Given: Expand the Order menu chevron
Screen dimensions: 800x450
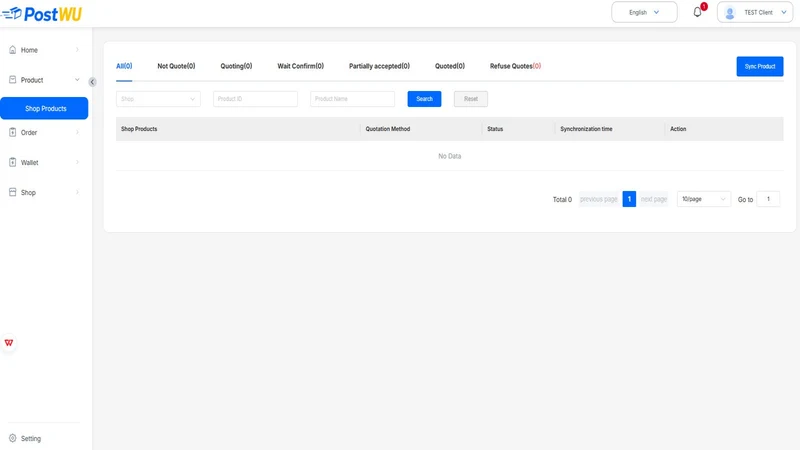Looking at the screenshot, I should [x=77, y=132].
